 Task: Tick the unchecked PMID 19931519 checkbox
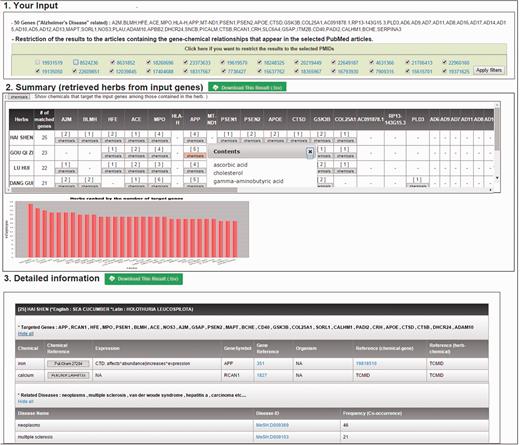point(38,62)
